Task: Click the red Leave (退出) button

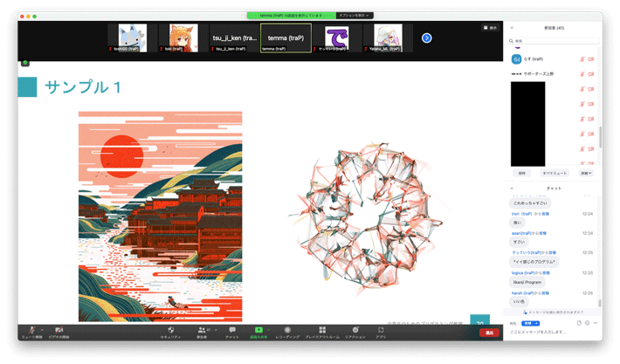Action: coord(489,333)
